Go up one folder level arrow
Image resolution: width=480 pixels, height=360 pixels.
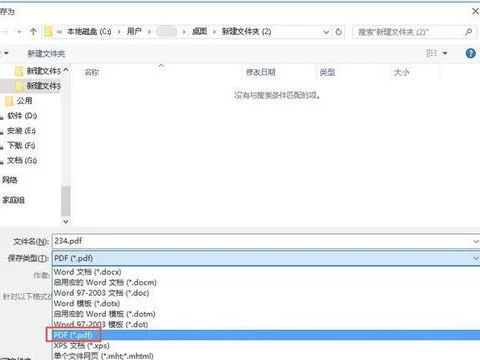pos(33,32)
